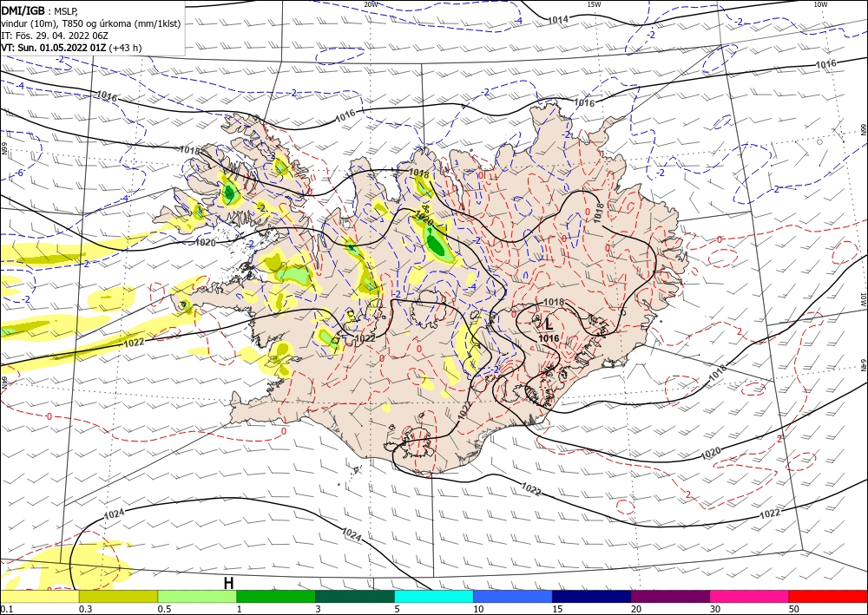The width and height of the screenshot is (868, 615).
Task: Click the red above-50 legend swatch
Action: click(828, 596)
